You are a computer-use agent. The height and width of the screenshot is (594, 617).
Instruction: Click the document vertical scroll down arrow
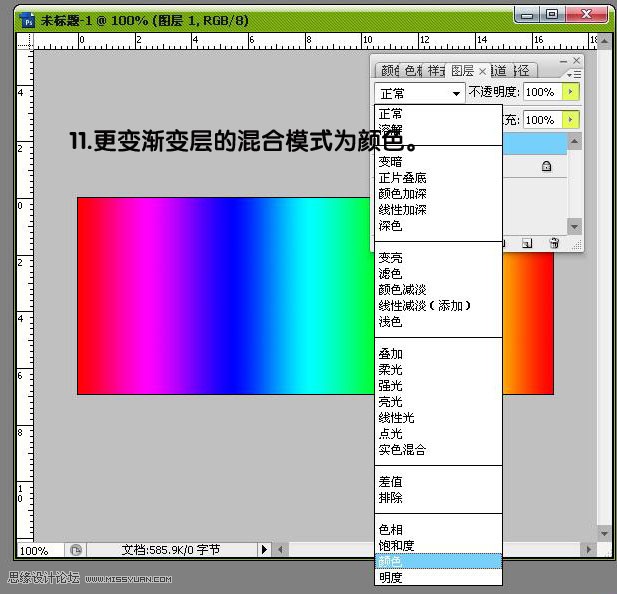[604, 534]
